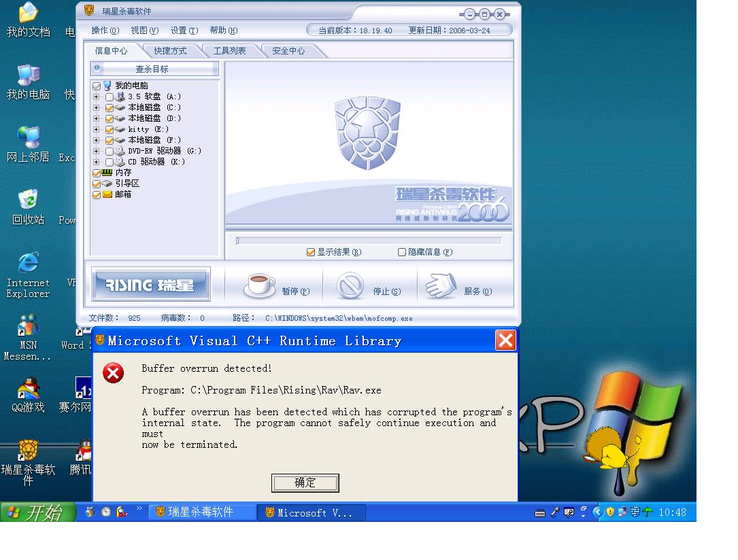
Task: Click 停止(S) stop label
Action: point(387,292)
